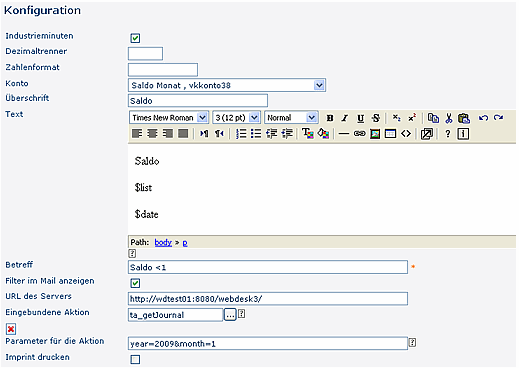
Task: Open the font size 3 (12 pt) dropdown
Action: [254, 118]
